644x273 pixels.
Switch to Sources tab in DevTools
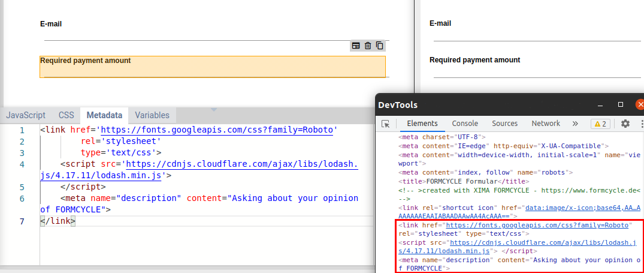tap(505, 124)
